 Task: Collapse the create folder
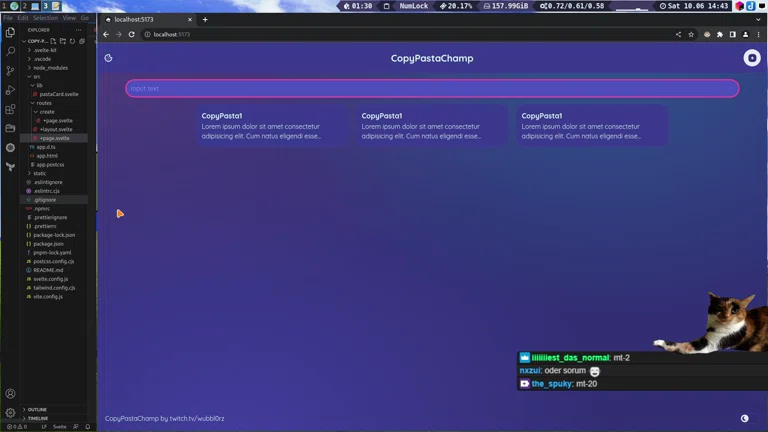tap(47, 112)
